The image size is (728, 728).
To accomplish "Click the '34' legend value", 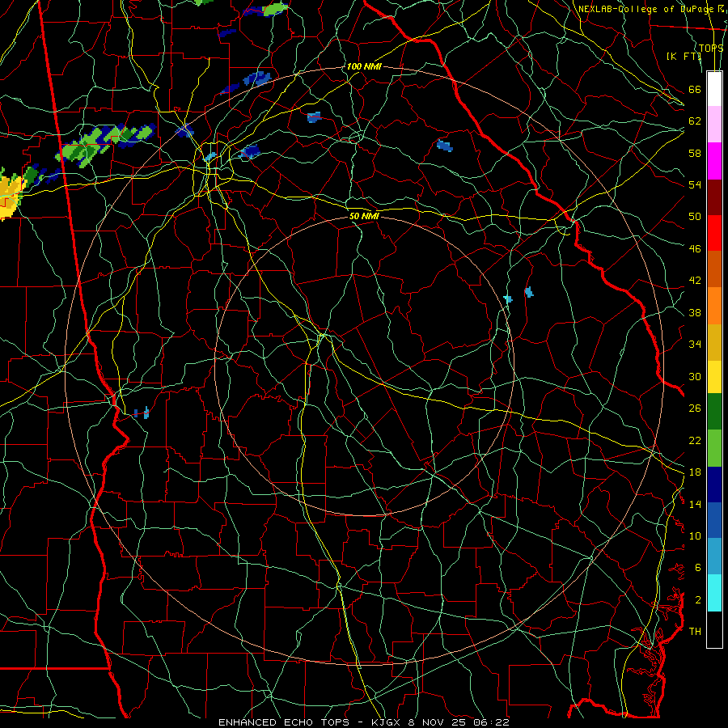I will 695,345.
